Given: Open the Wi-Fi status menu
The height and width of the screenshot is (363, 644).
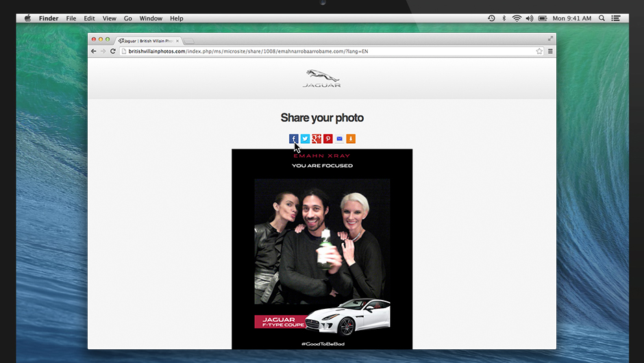Looking at the screenshot, I should (517, 18).
